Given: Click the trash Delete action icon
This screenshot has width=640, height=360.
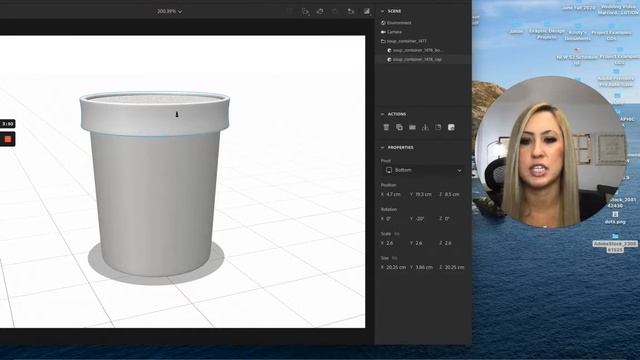Looking at the screenshot, I should point(386,127).
